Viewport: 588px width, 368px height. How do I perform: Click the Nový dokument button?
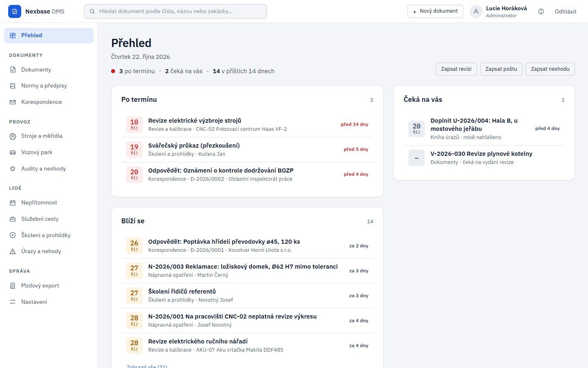pyautogui.click(x=435, y=11)
